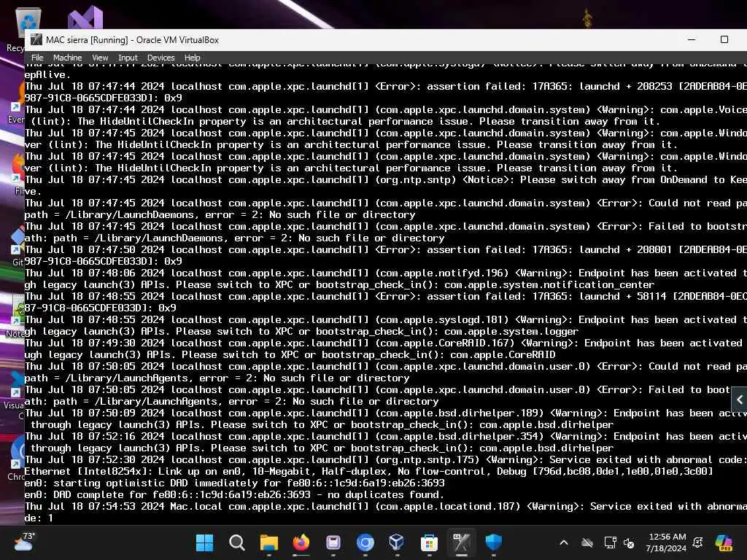Screen dimensions: 747x560
Task: Click 'en0: starting optimistic DAD' log line
Action: (235, 483)
